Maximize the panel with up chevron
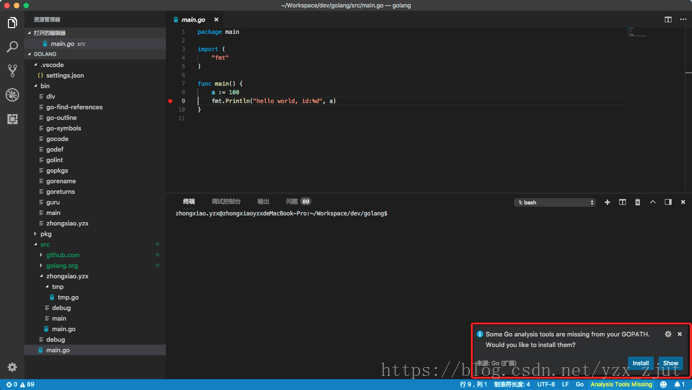This screenshot has width=692, height=390. [x=653, y=202]
